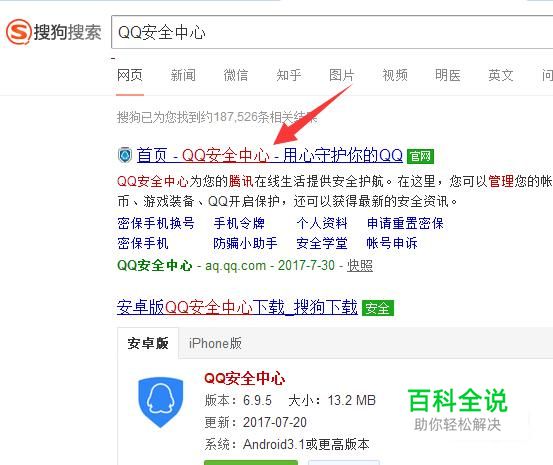This screenshot has width=553, height=465.
Task: Open the 帐号申诉 sublink
Action: (392, 243)
